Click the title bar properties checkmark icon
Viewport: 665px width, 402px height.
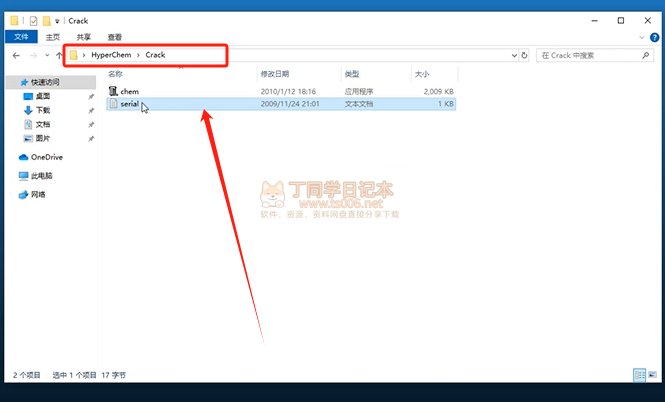tap(34, 21)
